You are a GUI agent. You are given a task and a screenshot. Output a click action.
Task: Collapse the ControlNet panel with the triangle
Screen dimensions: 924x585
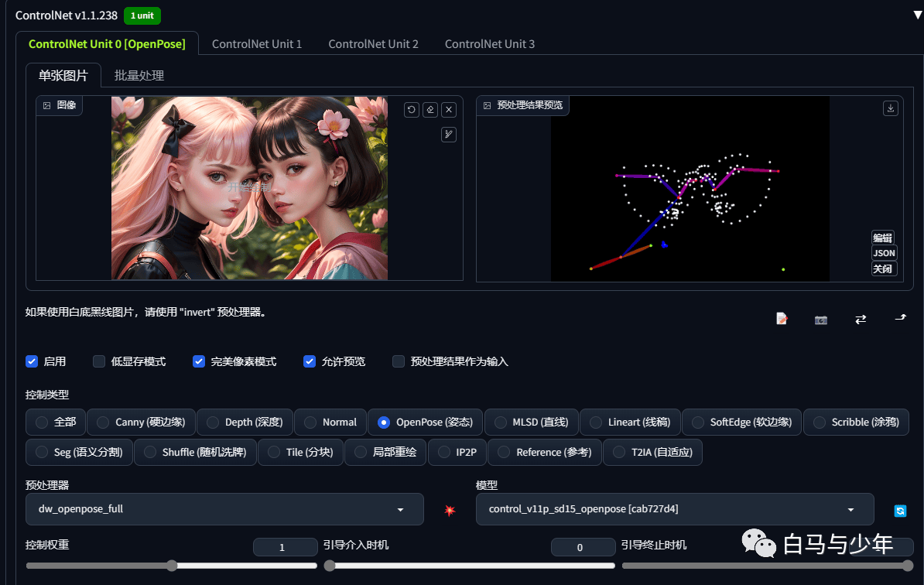pos(918,15)
